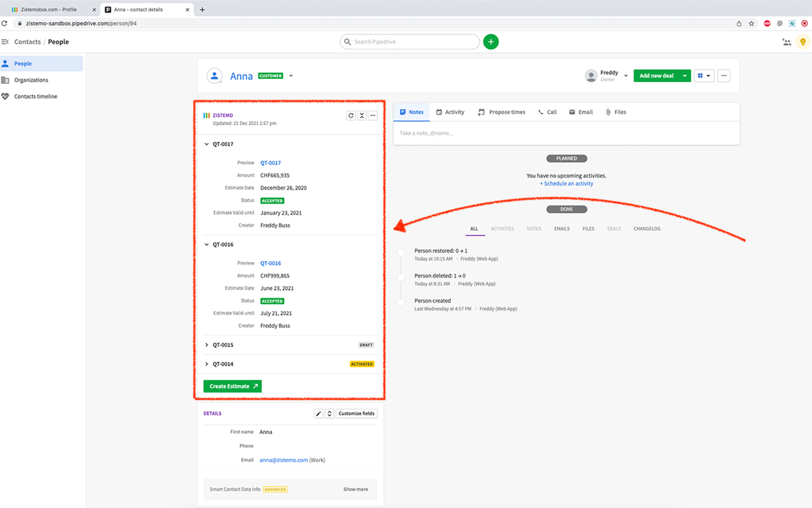
Task: Collapse the QT-0017 estimate section
Action: (x=206, y=144)
